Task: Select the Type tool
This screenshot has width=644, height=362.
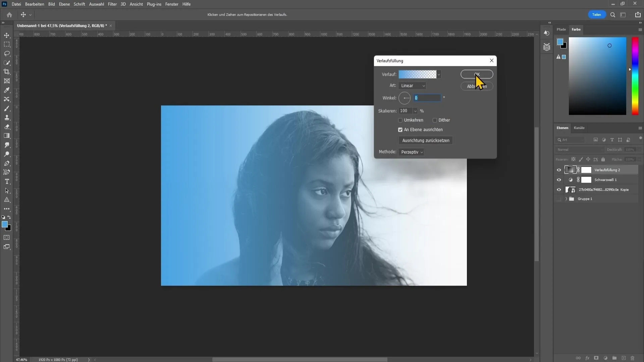Action: pyautogui.click(x=7, y=182)
